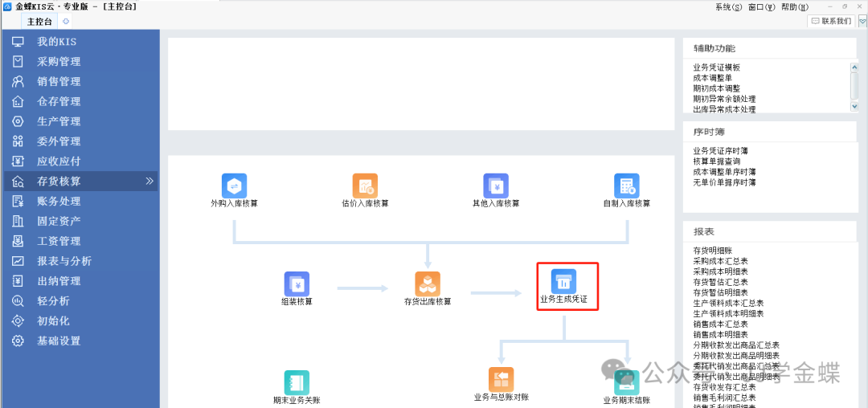
Task: Click the plus icon next to 主控台 tab
Action: click(x=65, y=22)
